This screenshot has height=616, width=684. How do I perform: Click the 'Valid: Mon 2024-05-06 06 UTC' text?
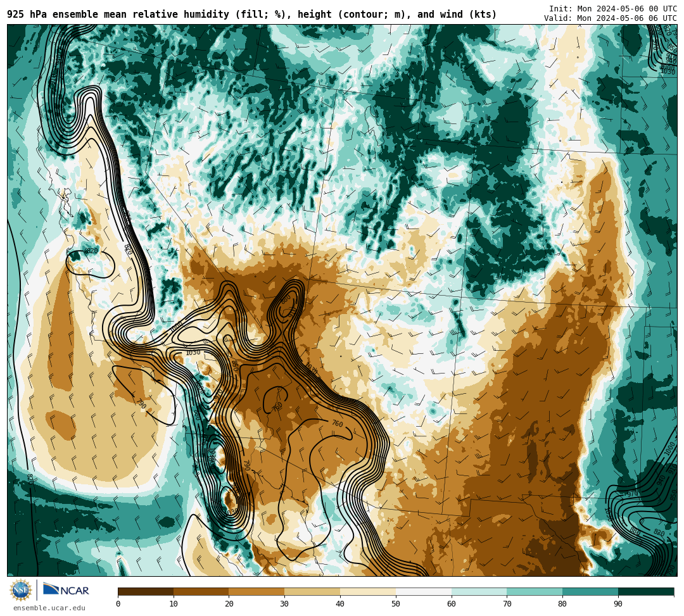611,18
